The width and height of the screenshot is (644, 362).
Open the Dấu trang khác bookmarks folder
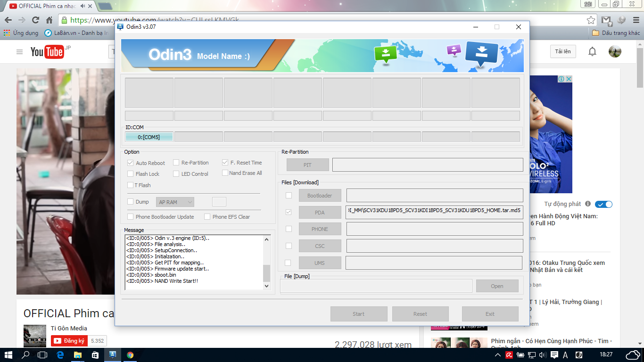pyautogui.click(x=616, y=33)
